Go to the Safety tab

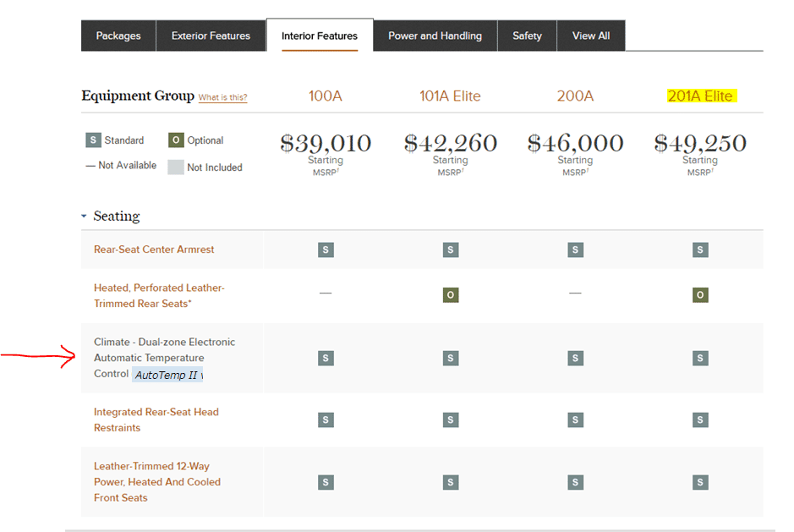tap(527, 36)
